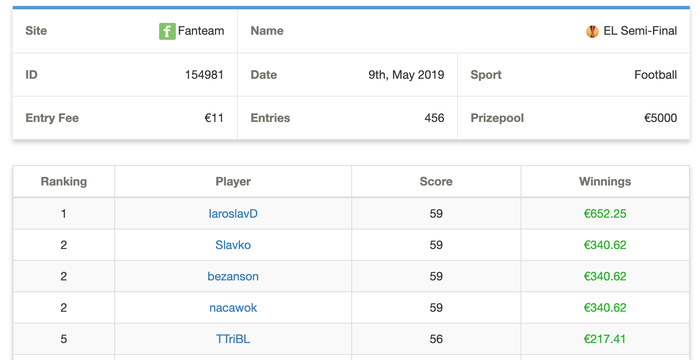Click the Player column header
Viewport: 700px width, 360px height.
233,181
